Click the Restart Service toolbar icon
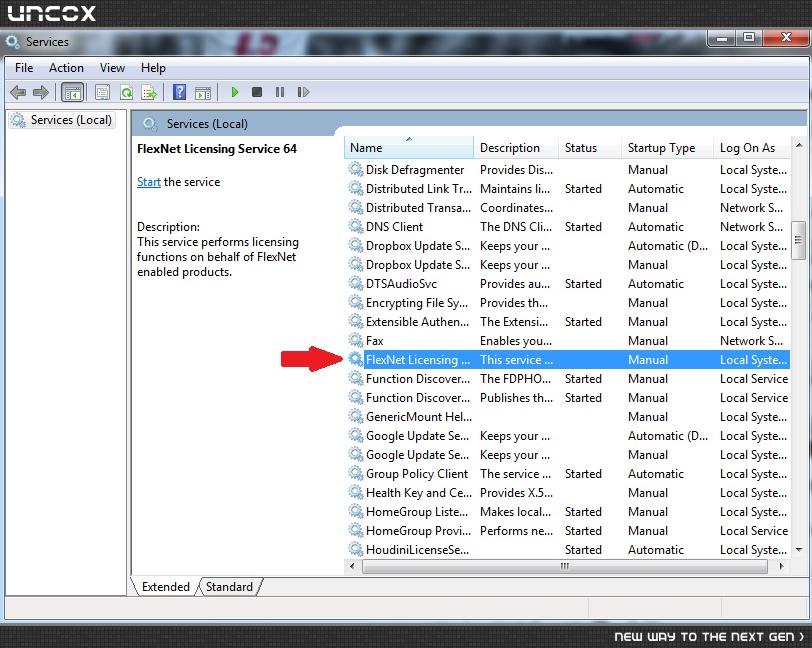Screen dimensions: 812x648 pyautogui.click(x=303, y=92)
